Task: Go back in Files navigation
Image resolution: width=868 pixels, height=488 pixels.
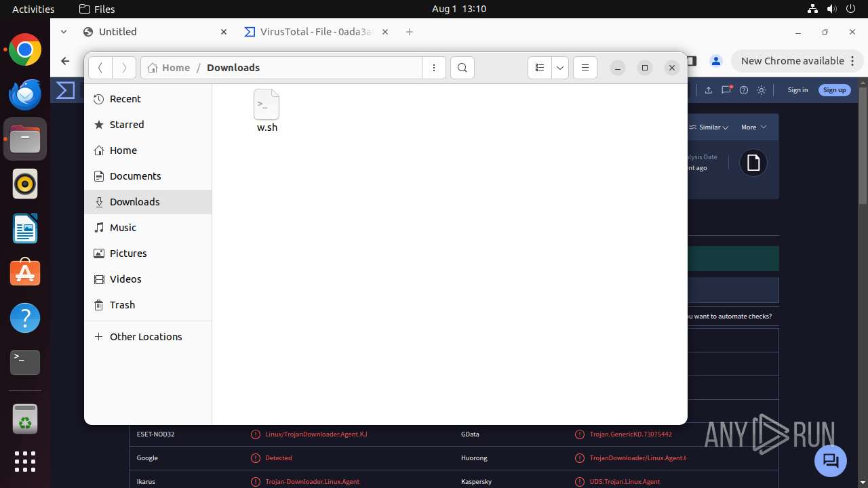Action: tap(100, 68)
